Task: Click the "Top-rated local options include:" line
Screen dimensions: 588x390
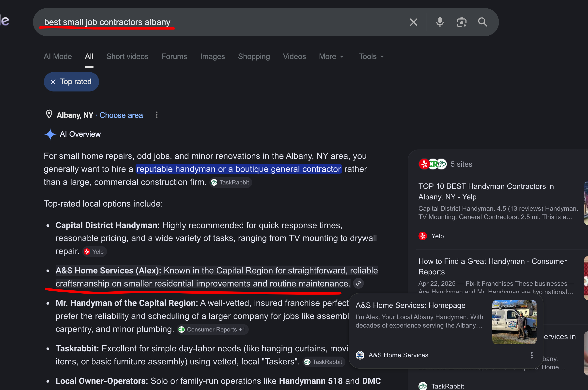Action: click(x=103, y=204)
